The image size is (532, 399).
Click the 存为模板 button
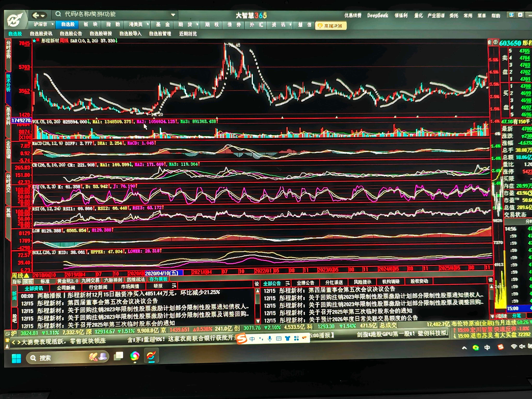pyautogui.click(x=158, y=279)
